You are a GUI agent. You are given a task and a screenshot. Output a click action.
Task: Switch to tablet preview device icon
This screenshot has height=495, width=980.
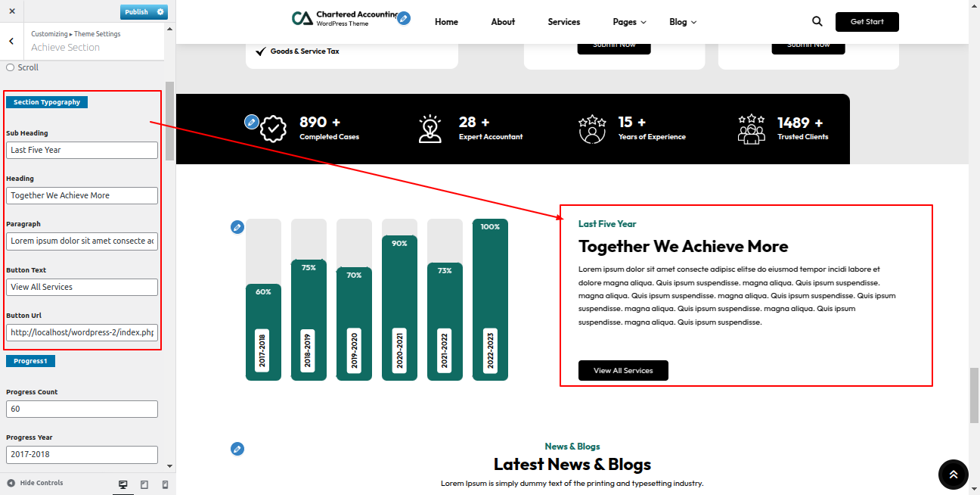144,484
